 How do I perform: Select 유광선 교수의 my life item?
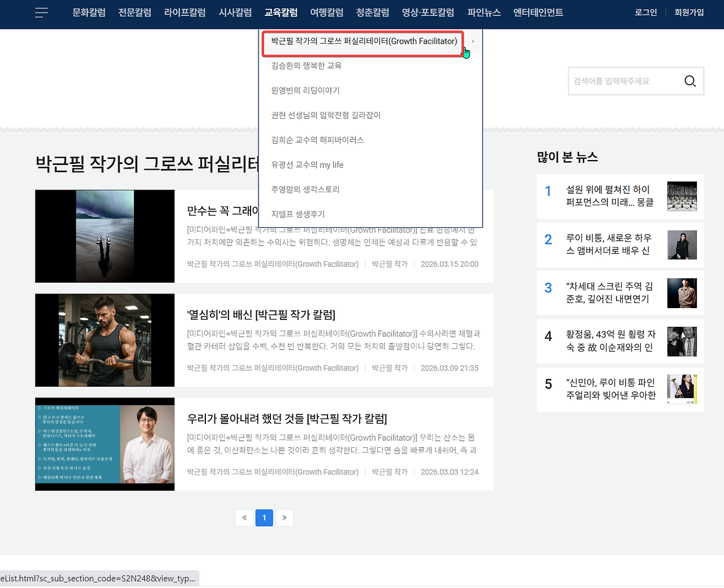click(308, 165)
